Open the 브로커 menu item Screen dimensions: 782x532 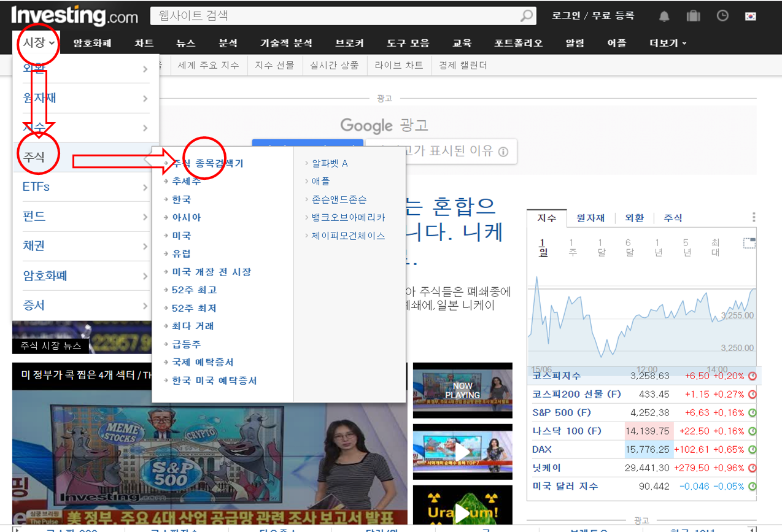[x=350, y=43]
